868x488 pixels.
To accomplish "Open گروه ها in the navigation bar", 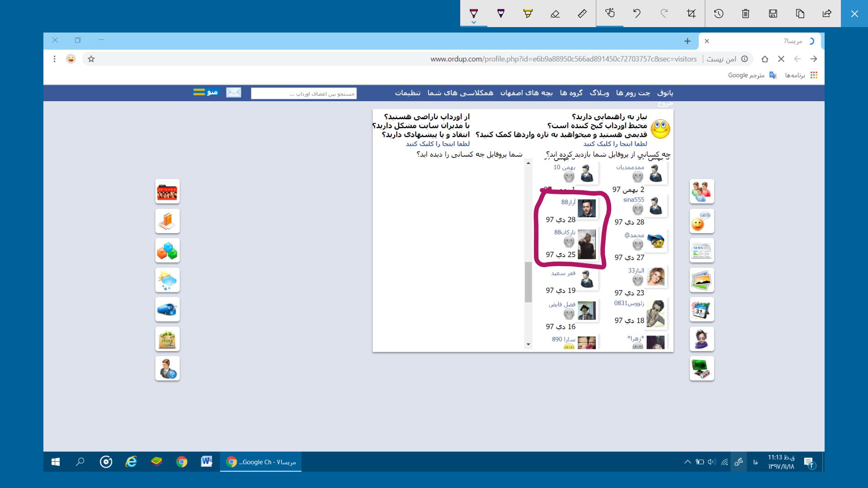I will (x=571, y=93).
